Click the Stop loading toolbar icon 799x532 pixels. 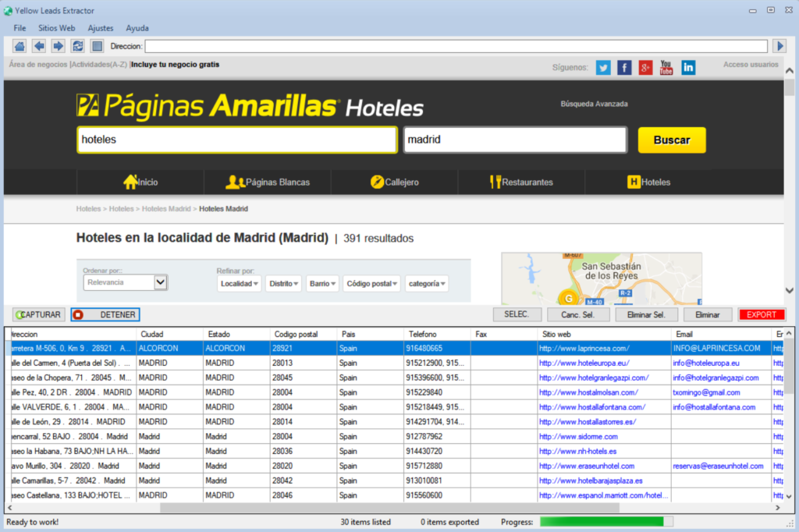[x=97, y=46]
